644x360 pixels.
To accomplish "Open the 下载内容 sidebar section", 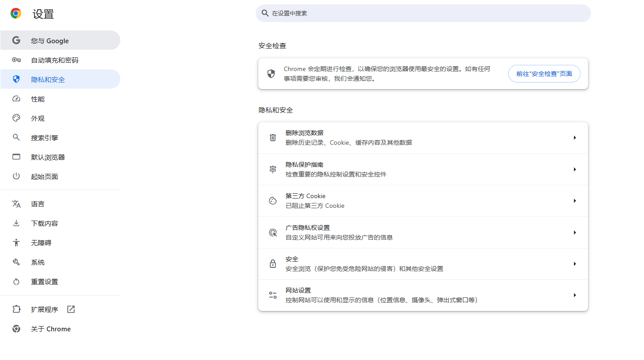I will click(60, 223).
